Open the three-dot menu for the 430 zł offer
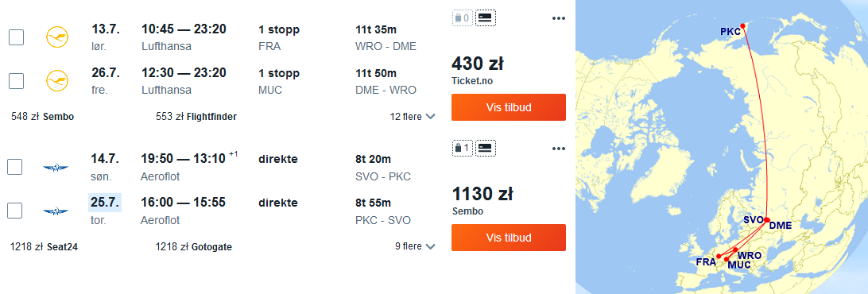 coord(559,18)
